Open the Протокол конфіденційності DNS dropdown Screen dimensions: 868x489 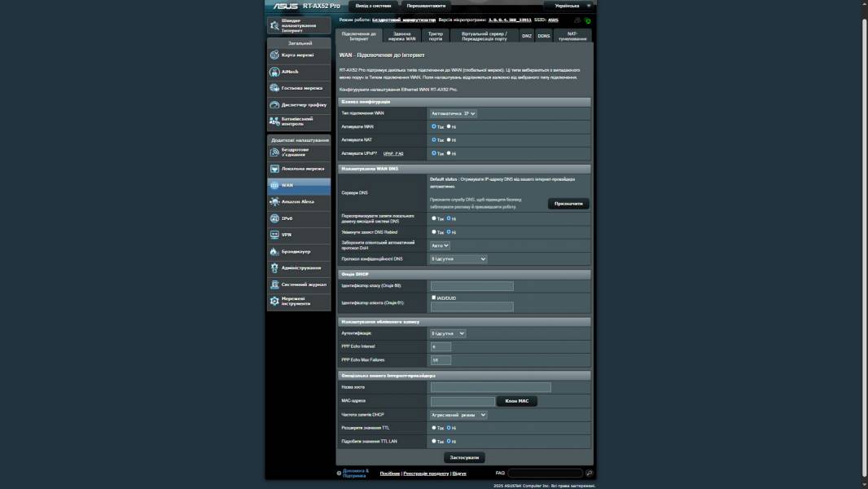(458, 259)
